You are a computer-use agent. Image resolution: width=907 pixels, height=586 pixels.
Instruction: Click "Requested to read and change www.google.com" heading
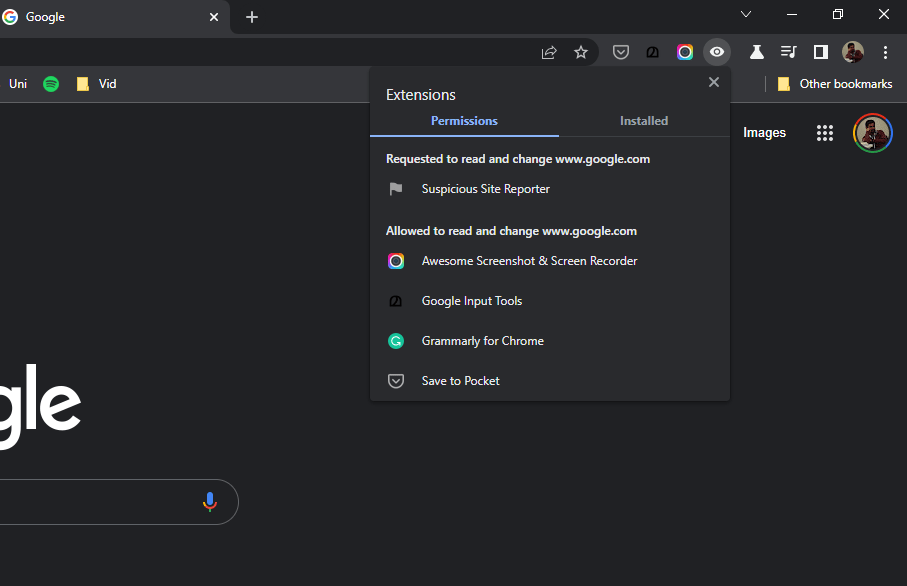518,159
